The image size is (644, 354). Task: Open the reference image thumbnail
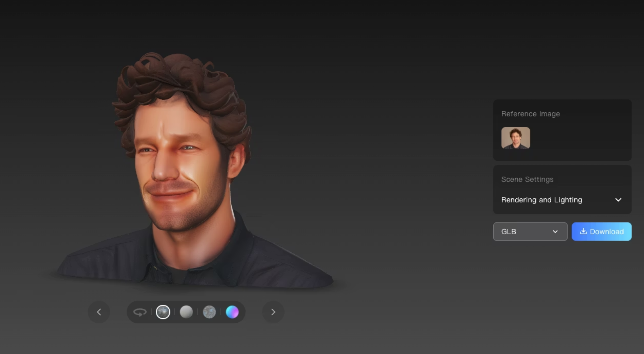pos(516,138)
